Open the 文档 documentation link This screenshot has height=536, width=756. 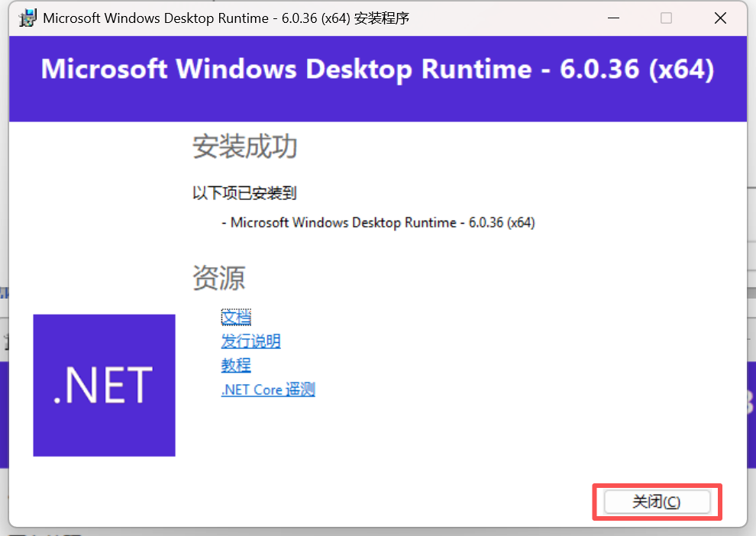[236, 317]
